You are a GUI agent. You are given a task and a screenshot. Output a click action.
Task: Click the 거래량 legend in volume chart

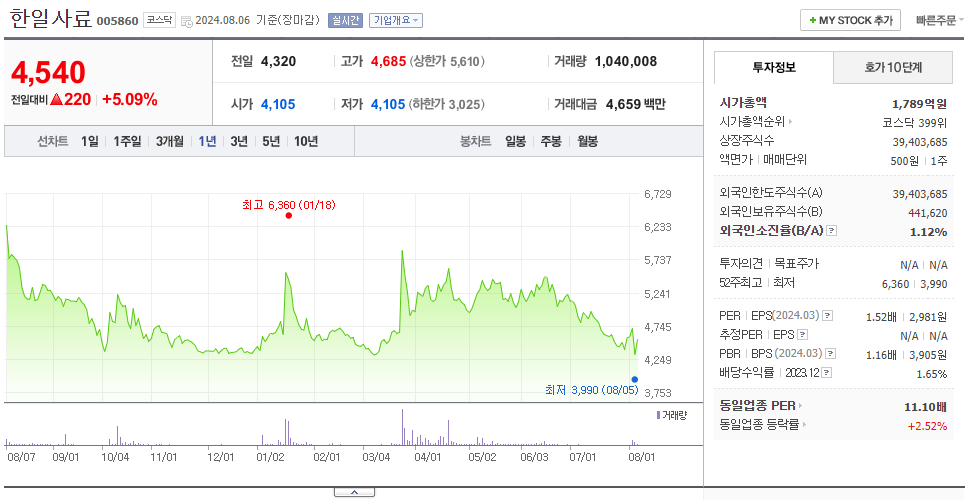click(671, 415)
